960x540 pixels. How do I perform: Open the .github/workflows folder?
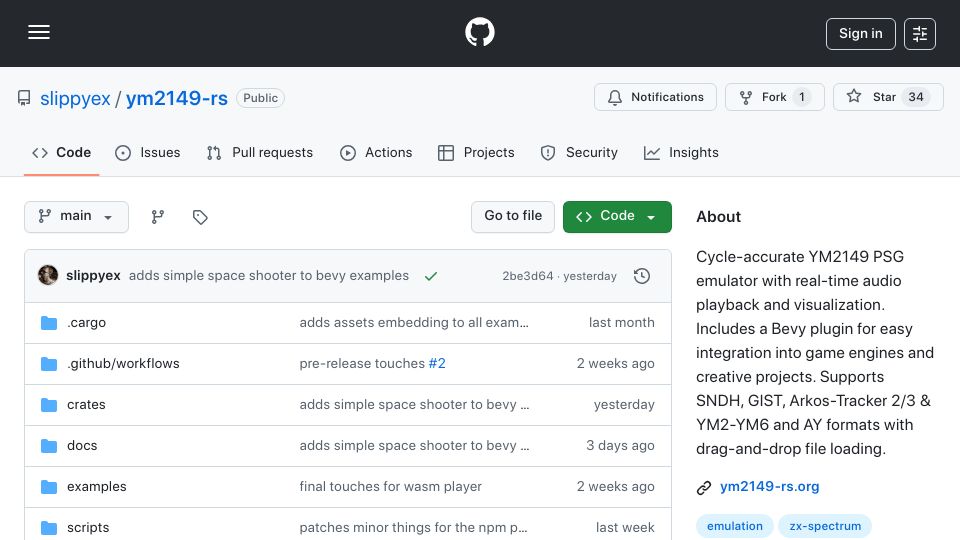(123, 364)
